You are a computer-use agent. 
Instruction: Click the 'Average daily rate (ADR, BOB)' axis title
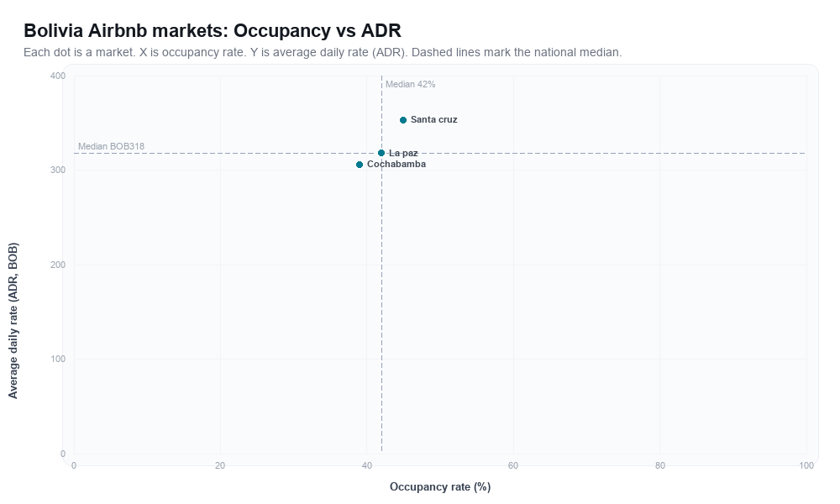coord(13,321)
